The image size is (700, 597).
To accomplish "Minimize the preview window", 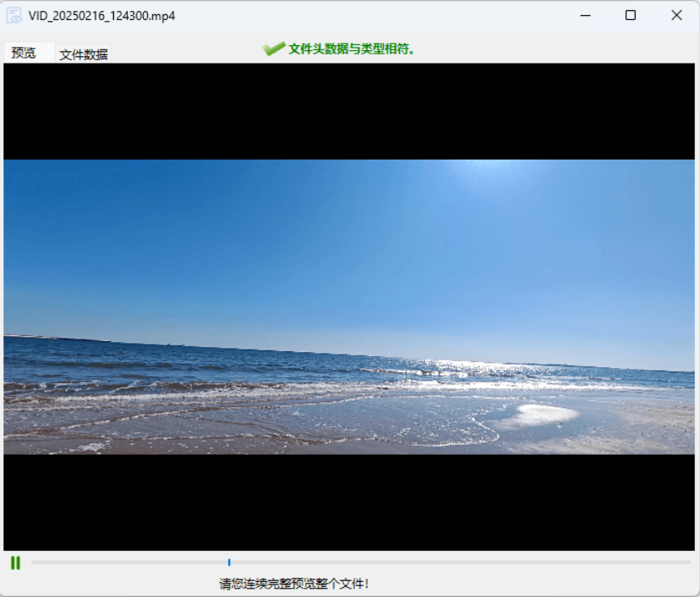I will pyautogui.click(x=585, y=16).
